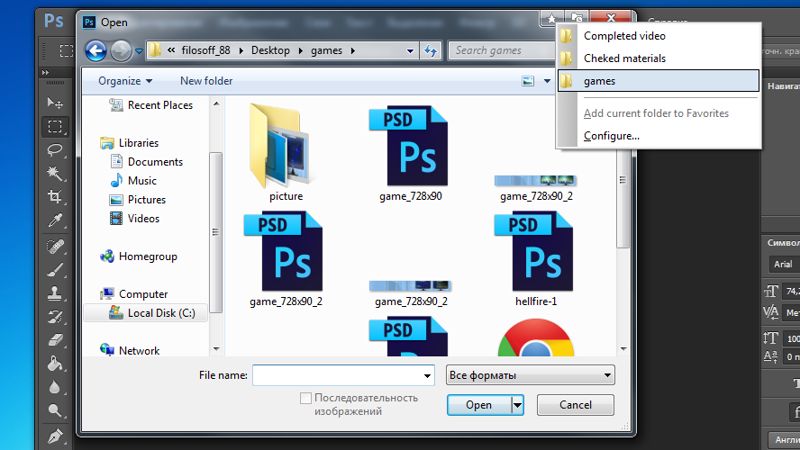
Task: Click the greyed Forward navigation arrow
Action: coord(121,51)
